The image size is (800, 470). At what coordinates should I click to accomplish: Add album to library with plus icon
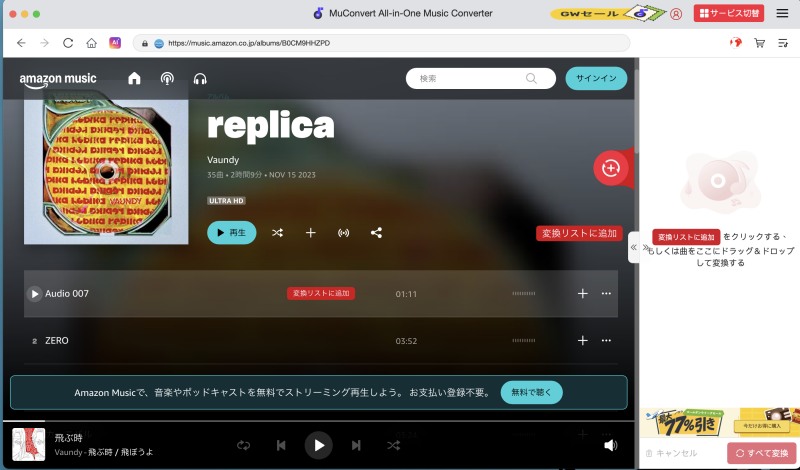click(311, 233)
